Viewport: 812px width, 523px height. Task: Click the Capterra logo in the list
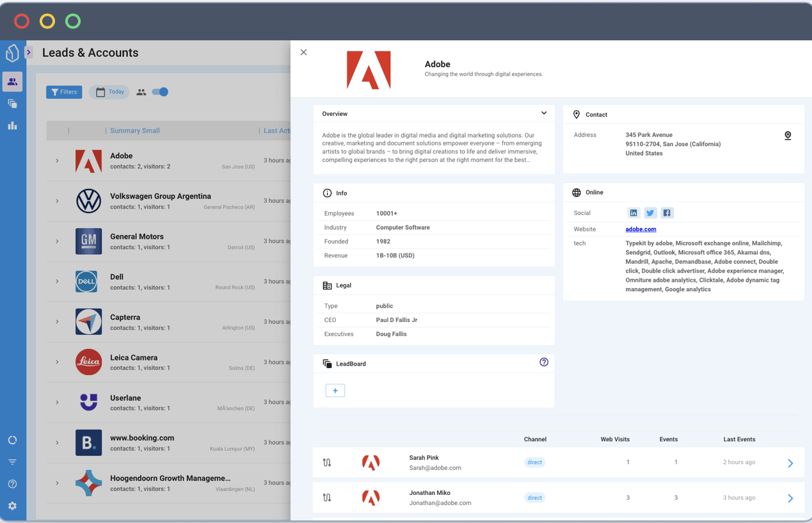(x=88, y=322)
